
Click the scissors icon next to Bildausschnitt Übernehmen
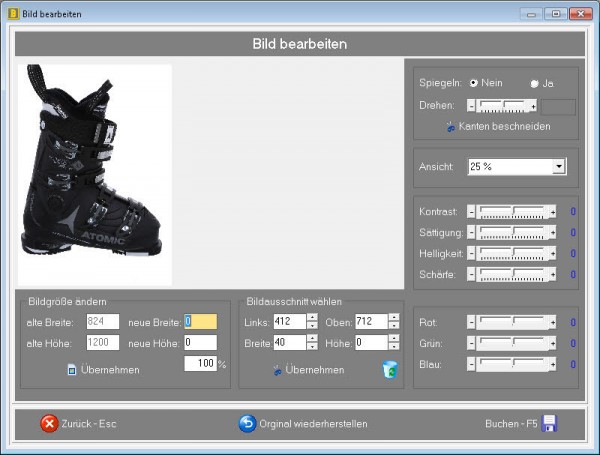pyautogui.click(x=277, y=370)
